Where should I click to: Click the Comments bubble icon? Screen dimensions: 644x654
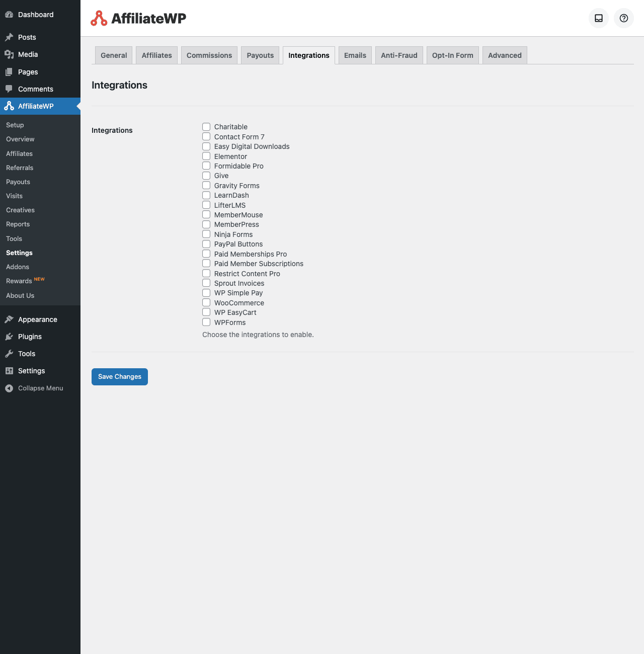[9, 89]
